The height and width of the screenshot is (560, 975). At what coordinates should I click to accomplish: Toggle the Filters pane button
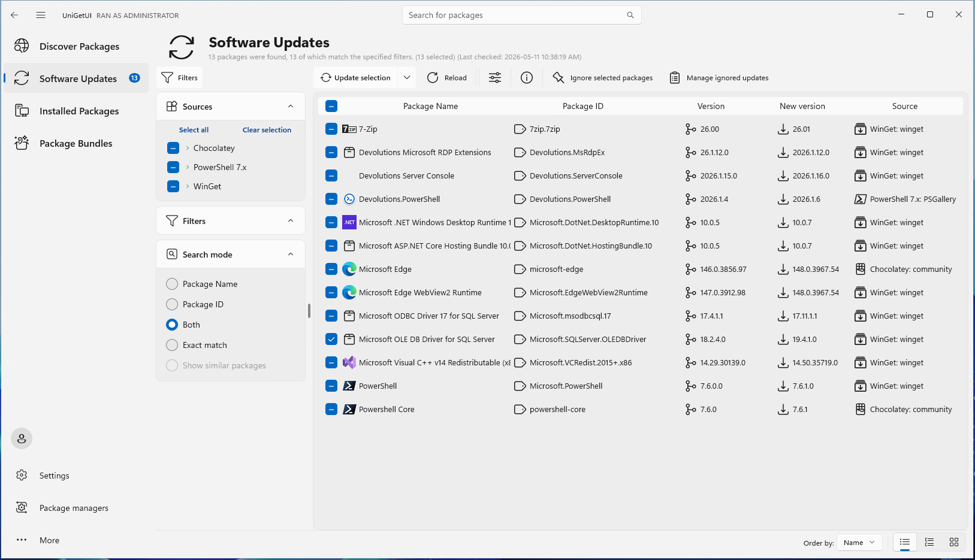[180, 78]
